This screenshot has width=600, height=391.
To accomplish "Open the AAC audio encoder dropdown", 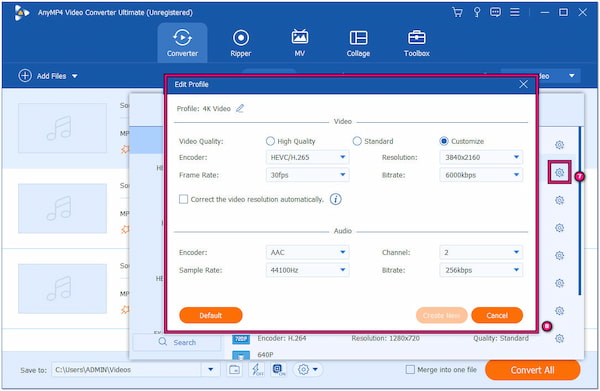I will pos(307,253).
